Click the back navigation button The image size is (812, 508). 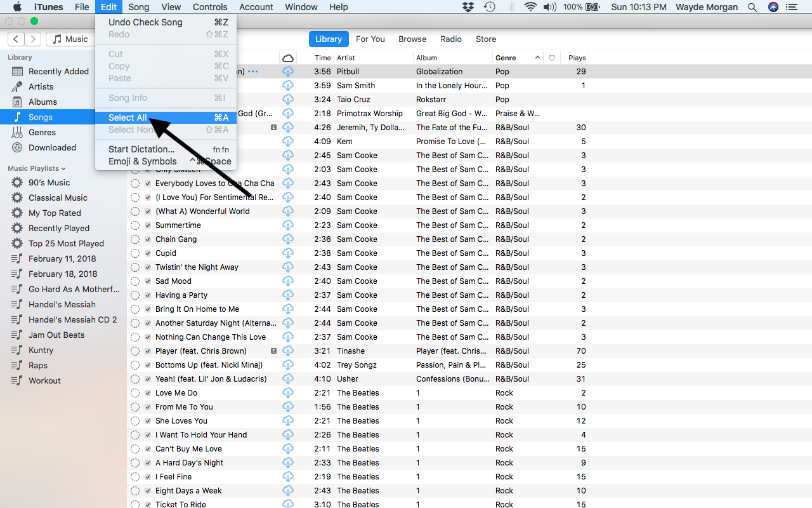click(16, 39)
